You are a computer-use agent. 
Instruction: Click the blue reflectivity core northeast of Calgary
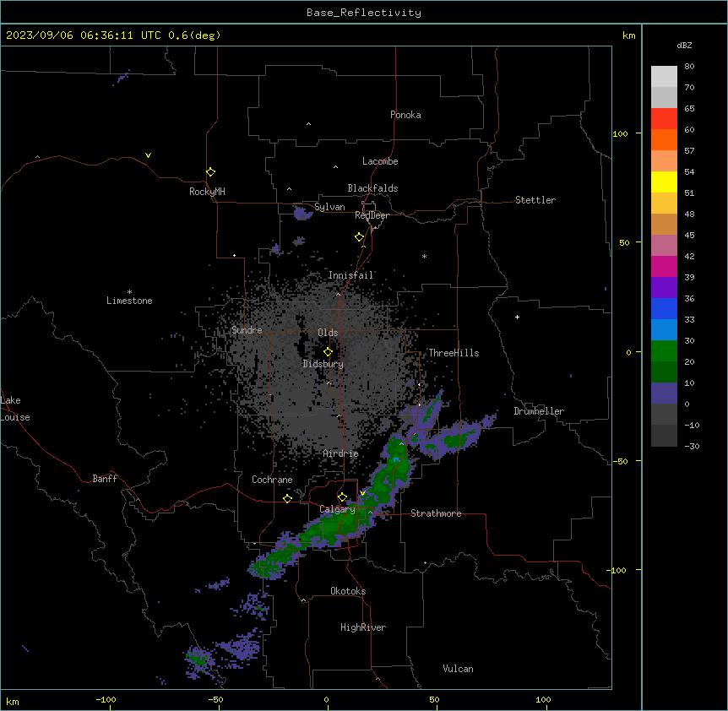tap(396, 460)
